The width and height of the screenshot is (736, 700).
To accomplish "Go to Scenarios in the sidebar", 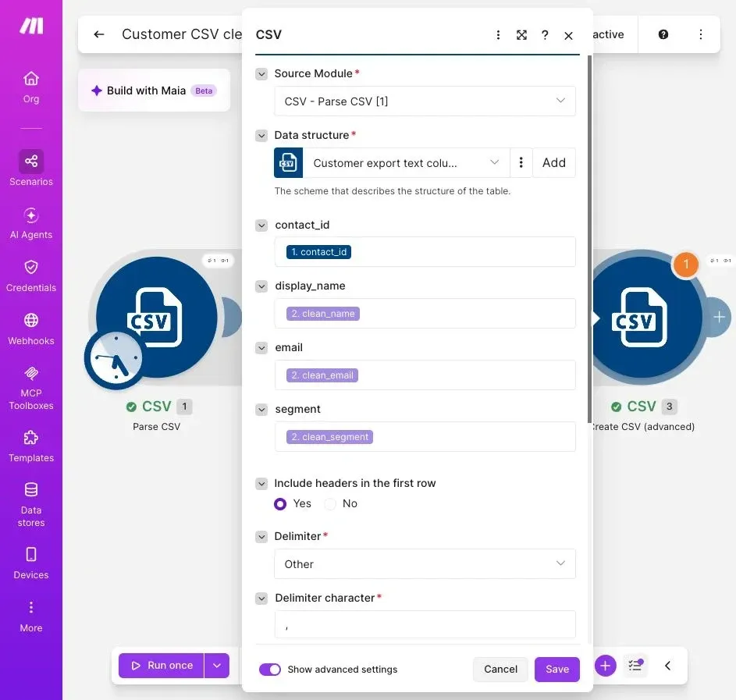I will click(x=31, y=168).
